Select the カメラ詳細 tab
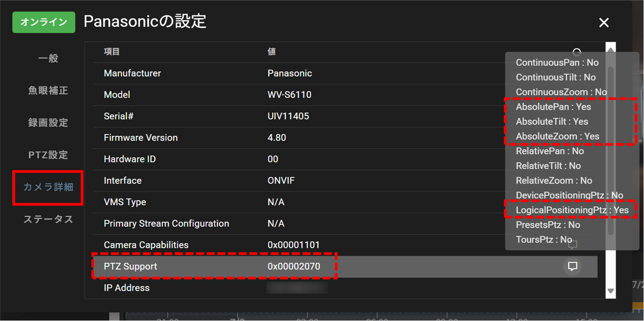The height and width of the screenshot is (321, 644). (48, 187)
